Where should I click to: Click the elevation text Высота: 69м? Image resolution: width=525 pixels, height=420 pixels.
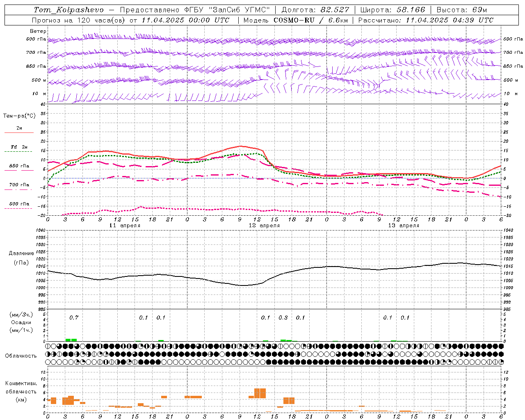click(x=462, y=10)
